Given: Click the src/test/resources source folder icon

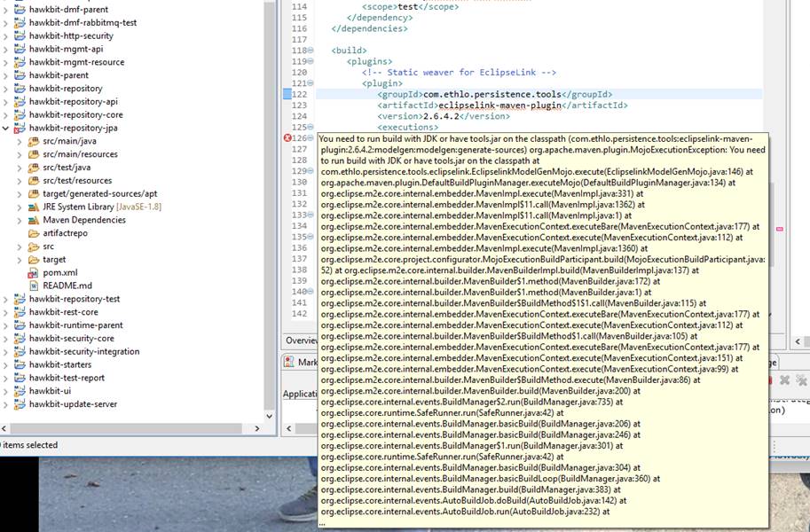Looking at the screenshot, I should (34, 180).
